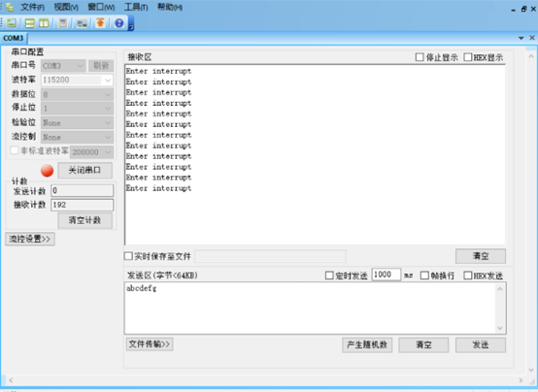Click send area scrollbar up arrow
Image resolution: width=538 pixels, height=392 pixels.
500,289
